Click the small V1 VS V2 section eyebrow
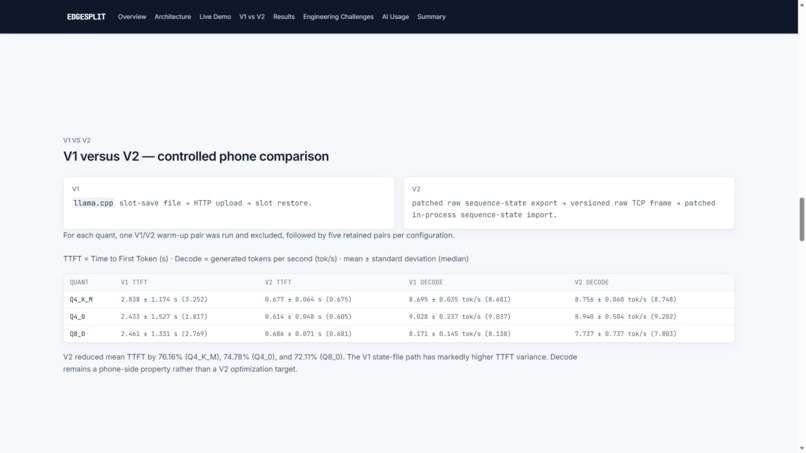The image size is (806, 453). 77,140
